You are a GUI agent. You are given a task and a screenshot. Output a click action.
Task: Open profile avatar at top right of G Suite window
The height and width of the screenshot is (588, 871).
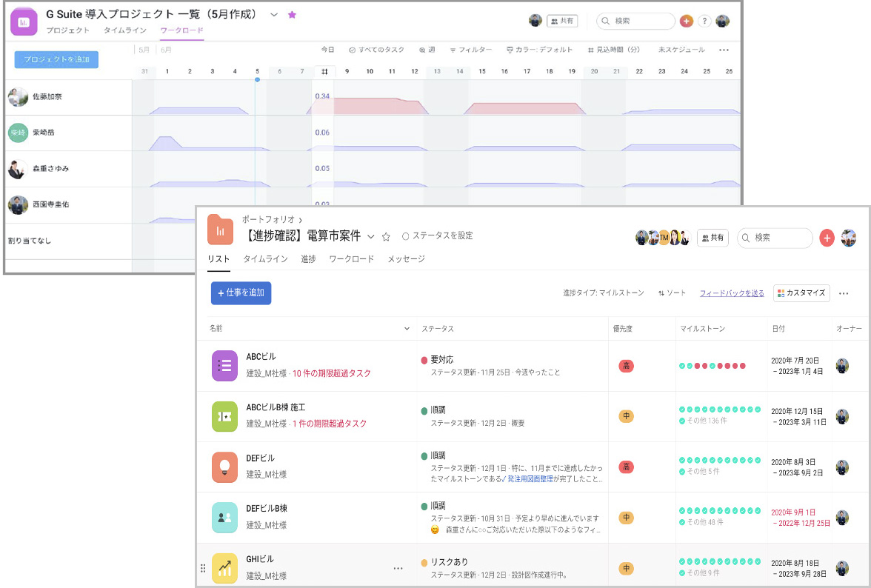[723, 21]
